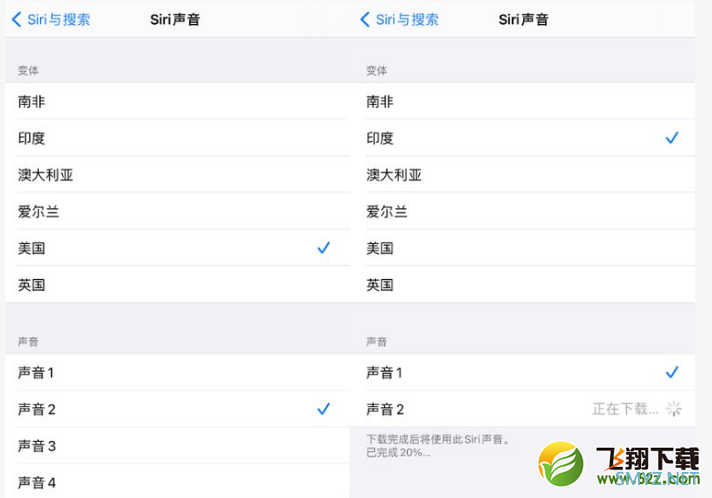Screen dimensions: 712x498
Task: Select 爱尔兰 variant in right screen
Action: click(x=522, y=212)
